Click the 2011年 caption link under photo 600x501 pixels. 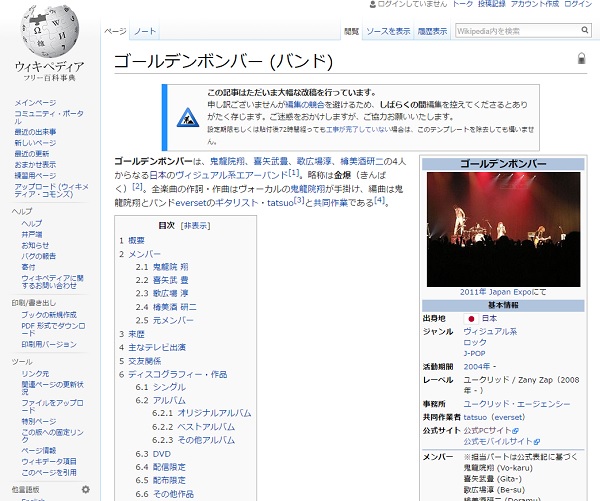473,292
